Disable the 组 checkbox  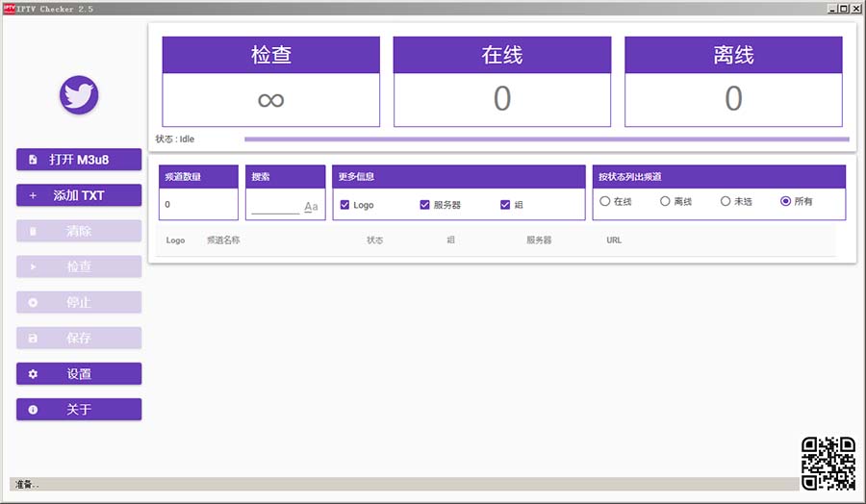pyautogui.click(x=505, y=205)
